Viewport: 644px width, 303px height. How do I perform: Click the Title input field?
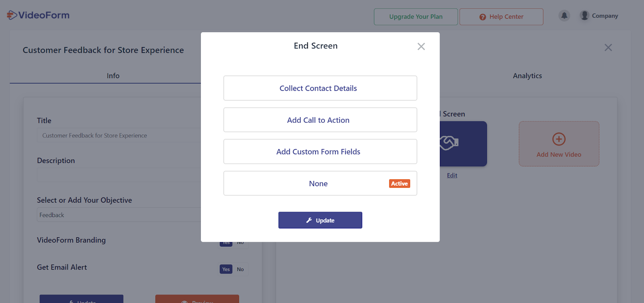[119, 136]
